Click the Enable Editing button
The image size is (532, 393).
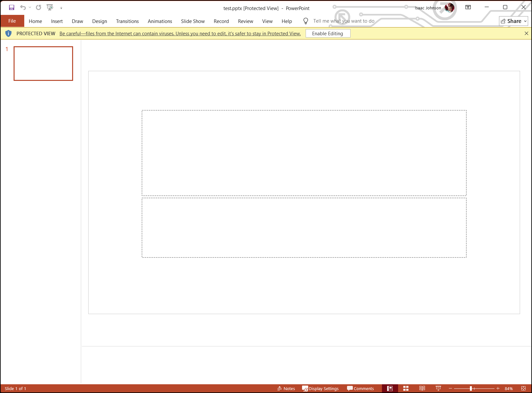328,34
